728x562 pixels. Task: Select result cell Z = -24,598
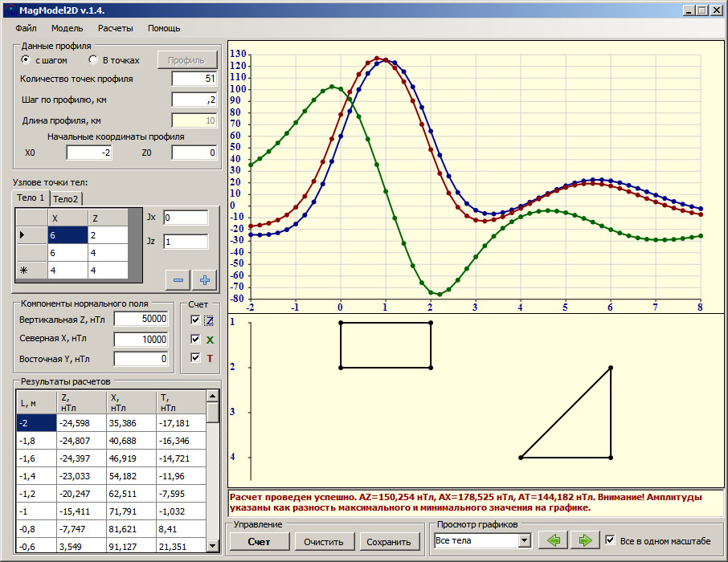[82, 423]
